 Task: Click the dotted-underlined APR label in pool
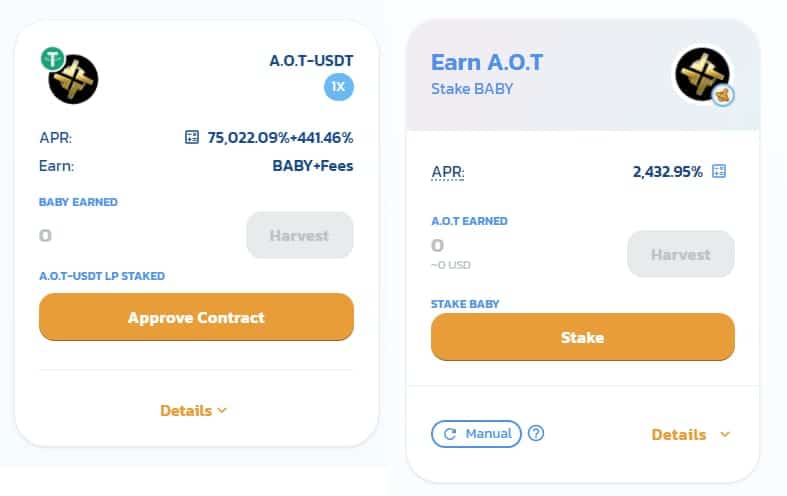click(448, 173)
